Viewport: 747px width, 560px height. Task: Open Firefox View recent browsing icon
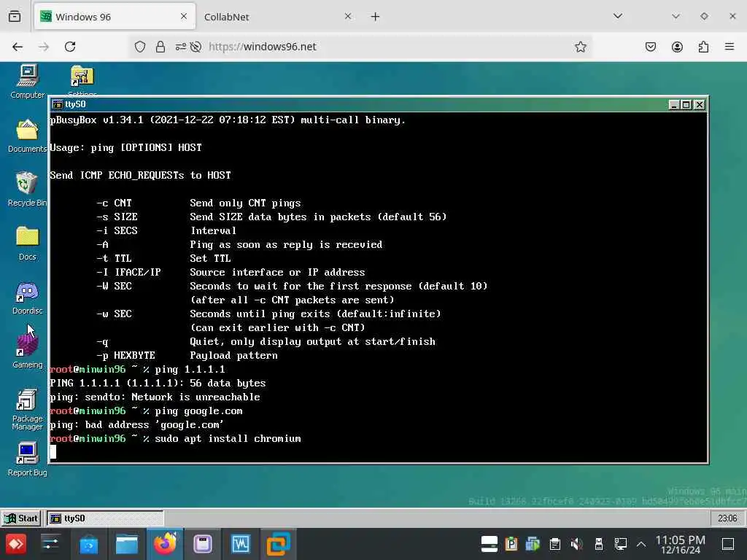click(x=15, y=17)
